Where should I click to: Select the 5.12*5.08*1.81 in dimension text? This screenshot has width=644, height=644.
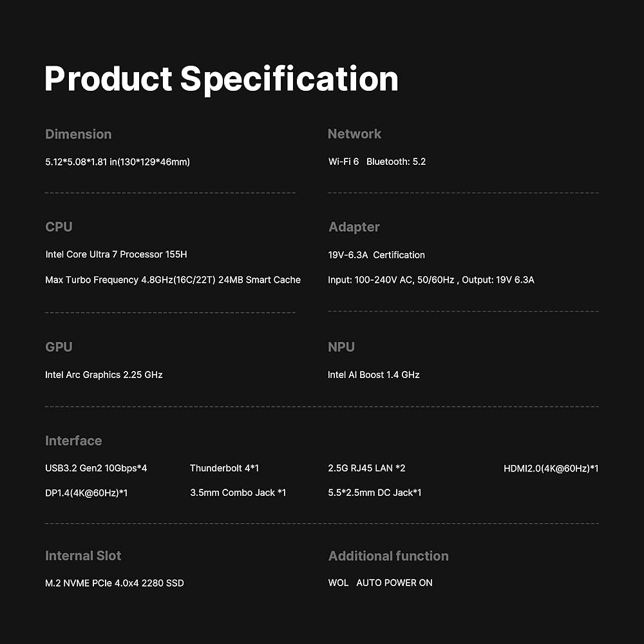tap(117, 162)
